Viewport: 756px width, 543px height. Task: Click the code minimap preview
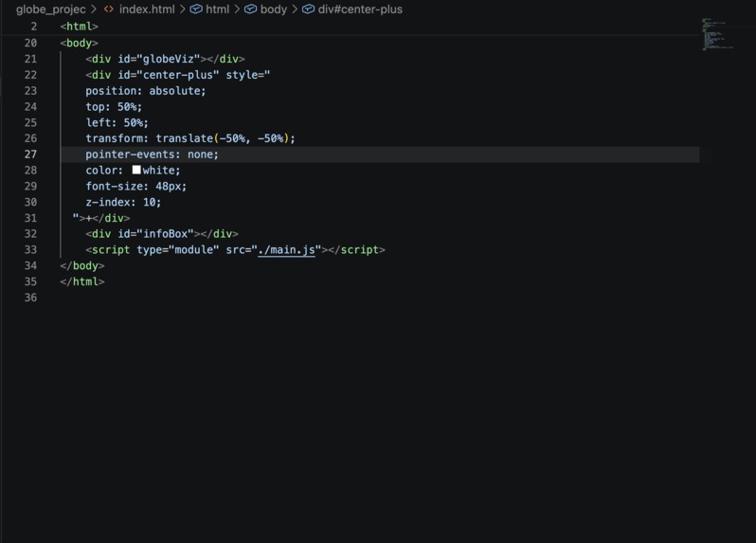(x=717, y=34)
